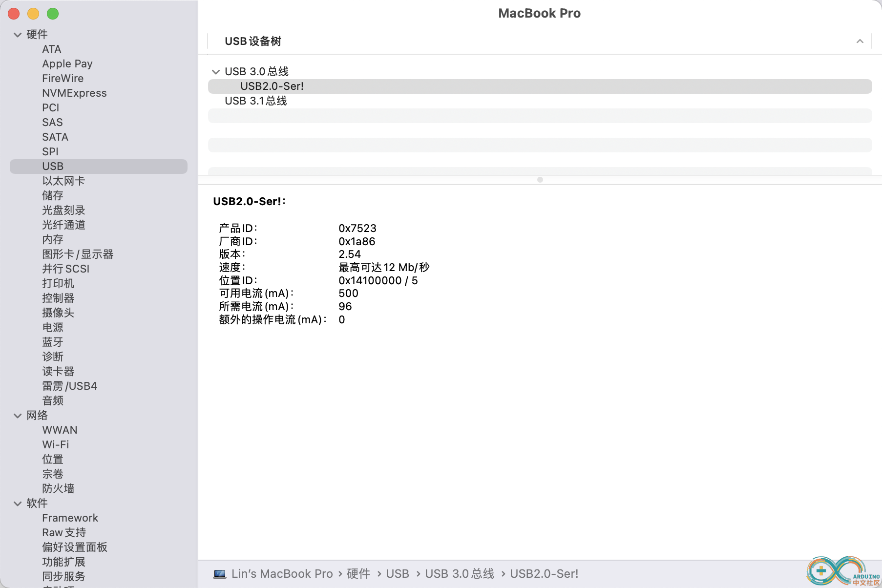This screenshot has height=588, width=882.
Task: Click the USB2.0-Ser! details heading
Action: coord(249,202)
